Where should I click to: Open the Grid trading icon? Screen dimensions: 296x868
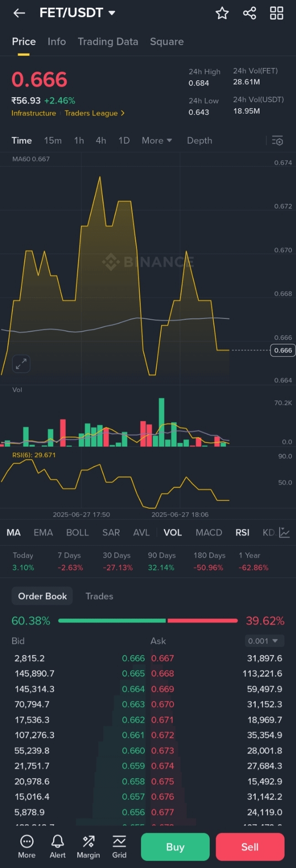119,847
